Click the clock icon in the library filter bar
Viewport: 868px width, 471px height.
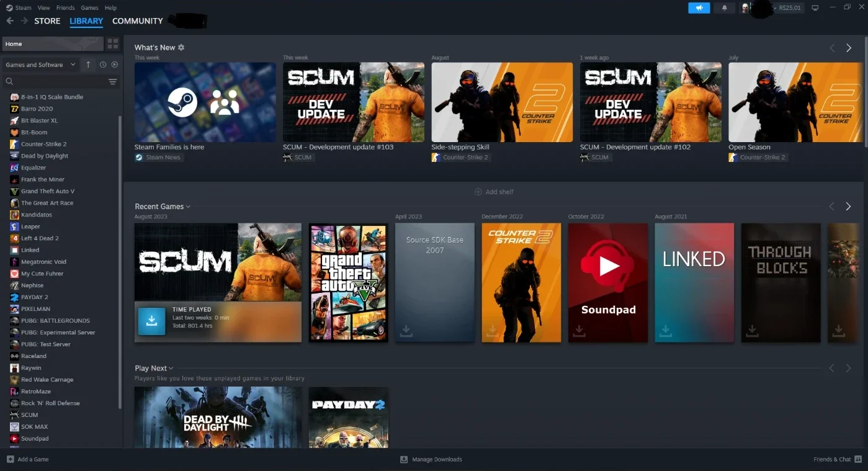point(103,65)
